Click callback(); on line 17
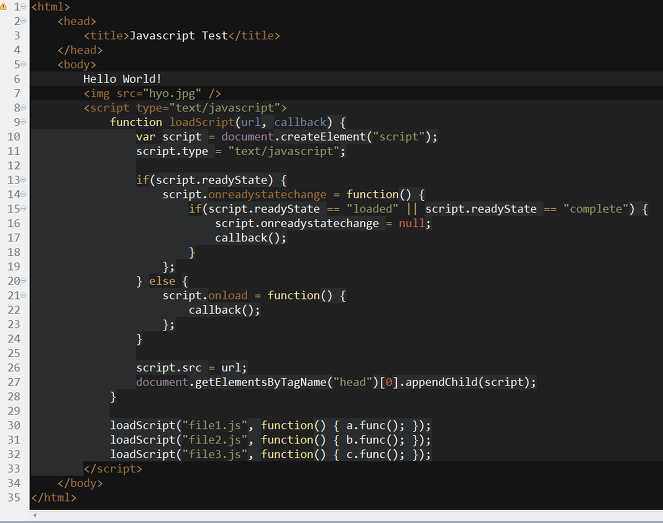The width and height of the screenshot is (663, 523). click(x=251, y=238)
